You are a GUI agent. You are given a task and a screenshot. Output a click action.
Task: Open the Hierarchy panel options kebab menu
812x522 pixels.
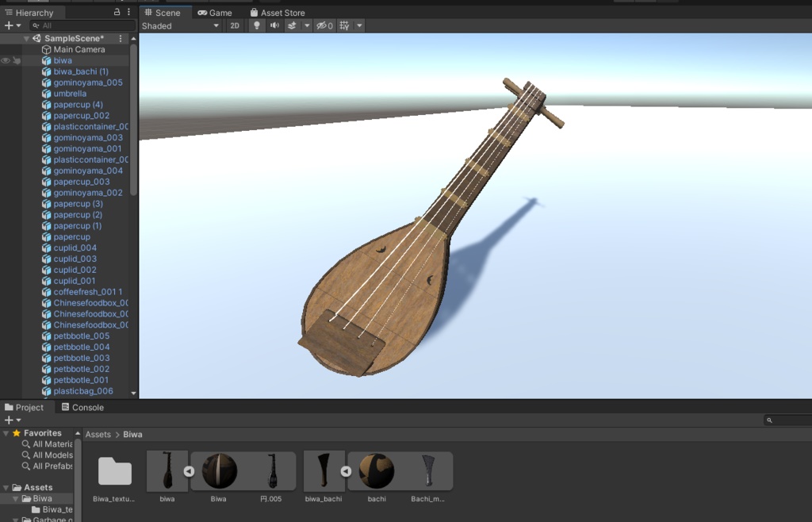(x=129, y=12)
